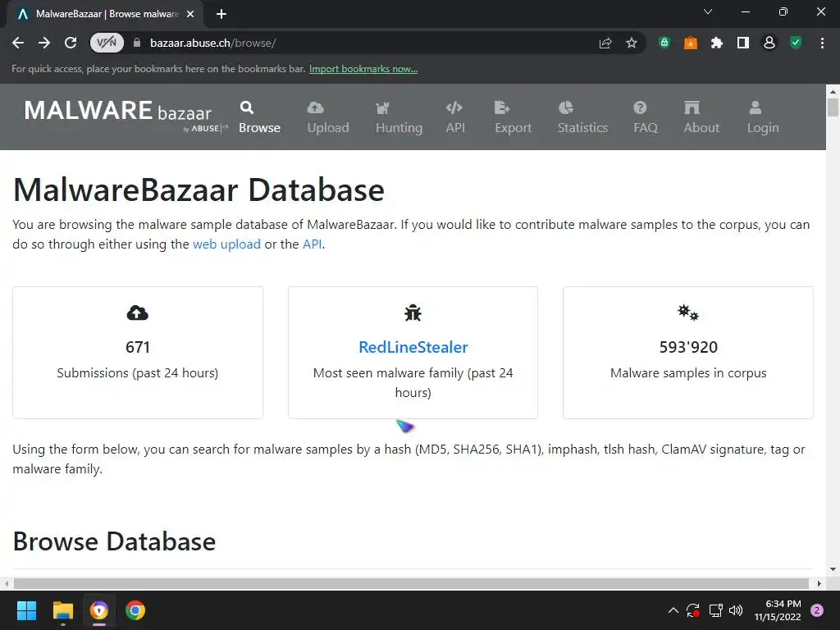Open a new tab with plus button
840x630 pixels.
click(221, 14)
